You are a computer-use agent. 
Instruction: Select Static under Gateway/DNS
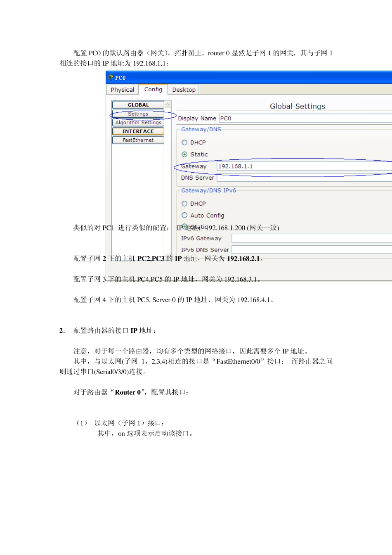184,154
